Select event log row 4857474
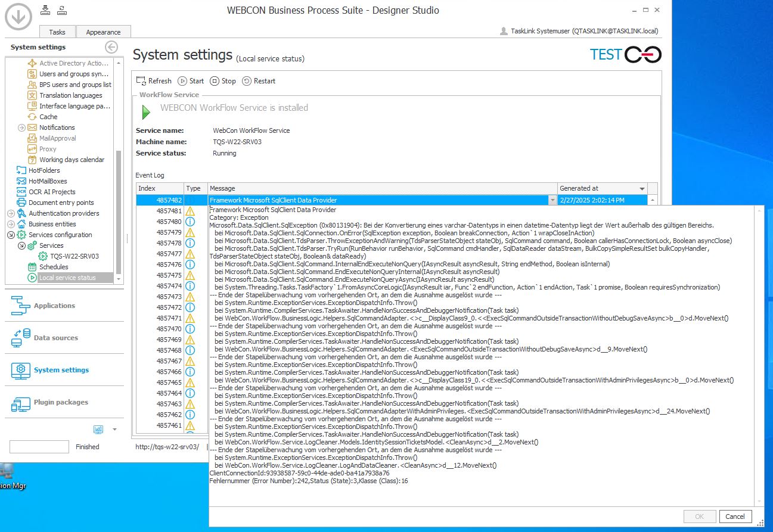The image size is (773, 532). click(172, 286)
